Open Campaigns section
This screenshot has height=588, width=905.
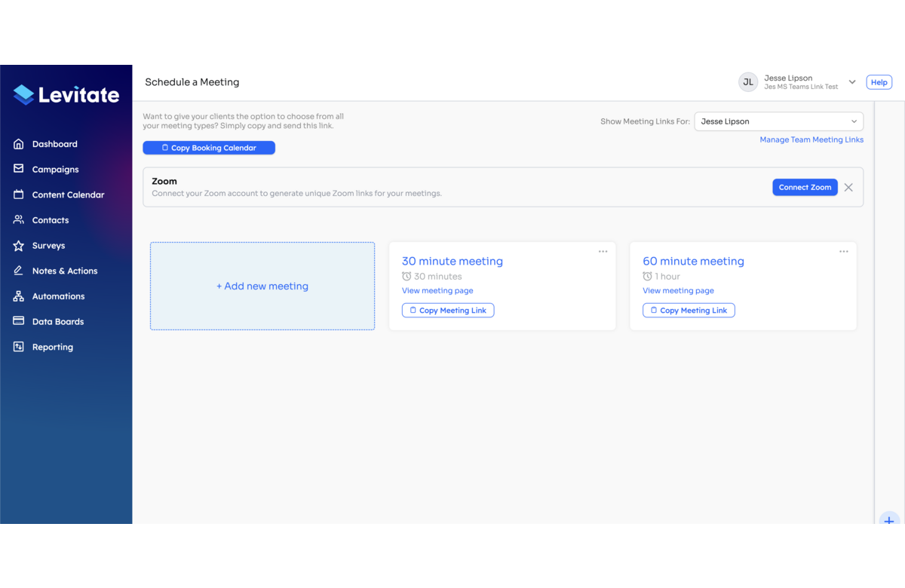tap(55, 170)
